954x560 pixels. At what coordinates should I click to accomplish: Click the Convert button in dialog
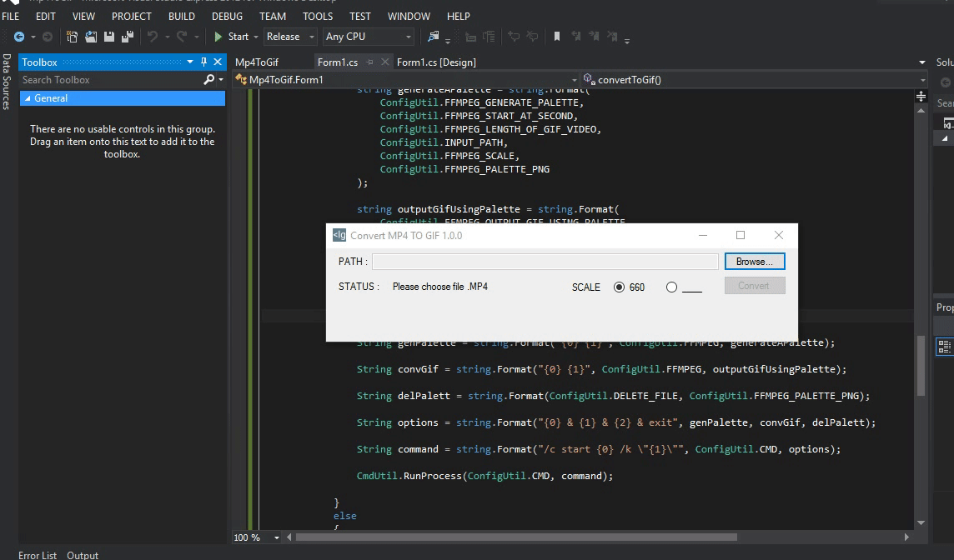point(755,286)
